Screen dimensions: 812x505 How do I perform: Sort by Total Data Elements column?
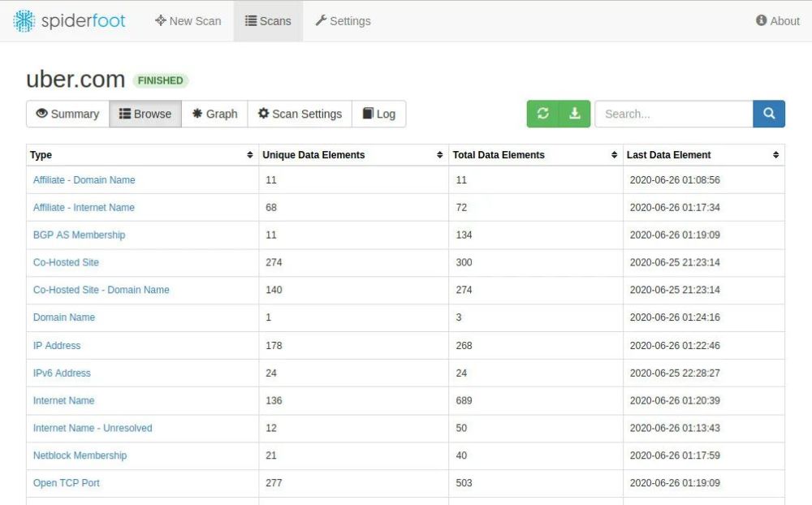pyautogui.click(x=614, y=155)
